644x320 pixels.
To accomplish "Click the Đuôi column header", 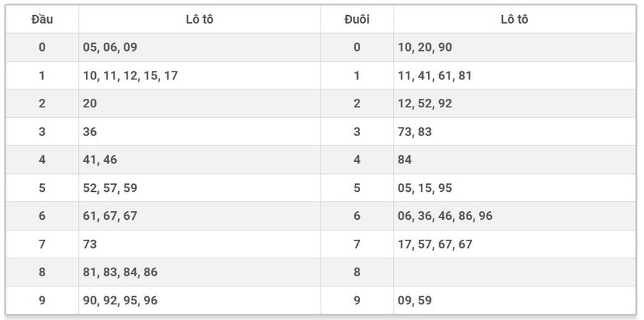I will 356,19.
